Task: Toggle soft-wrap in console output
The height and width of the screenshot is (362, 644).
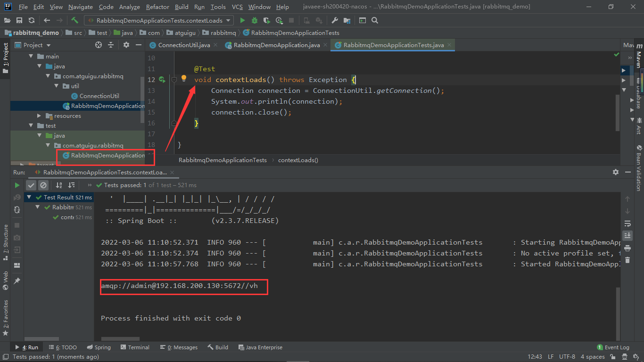Action: (627, 223)
